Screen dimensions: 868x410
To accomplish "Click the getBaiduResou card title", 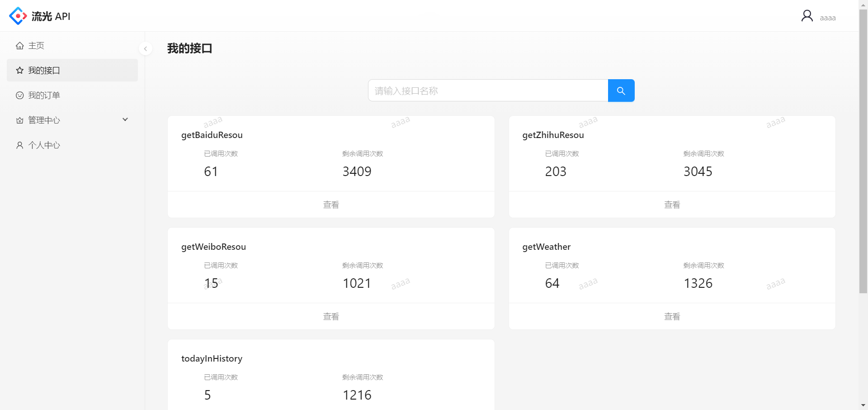I will (x=212, y=135).
